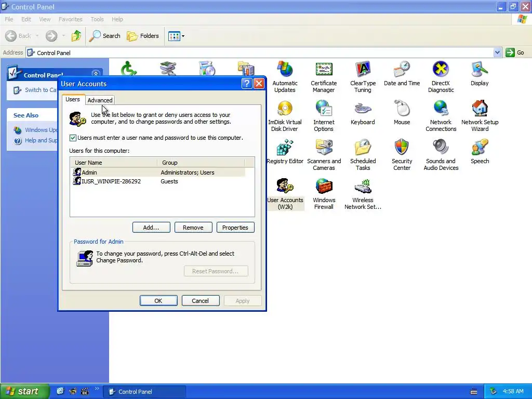The height and width of the screenshot is (399, 532).
Task: Open DirectX Diagnostic tool
Action: (441, 77)
